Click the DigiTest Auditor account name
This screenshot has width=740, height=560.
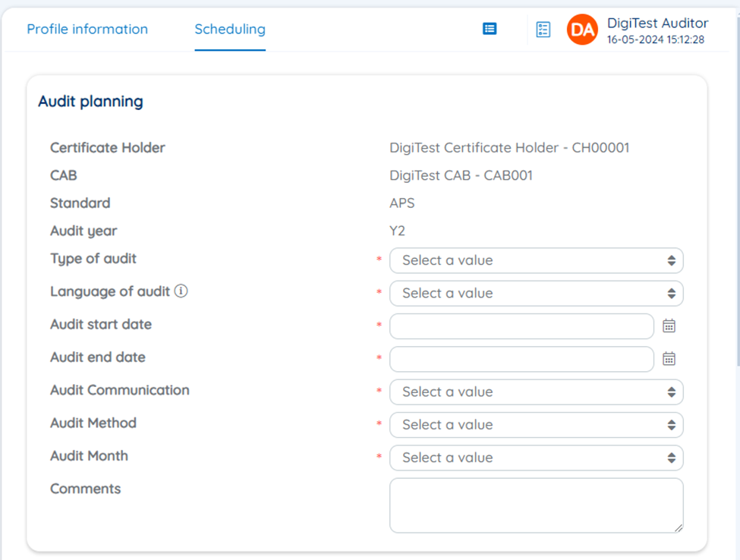657,23
